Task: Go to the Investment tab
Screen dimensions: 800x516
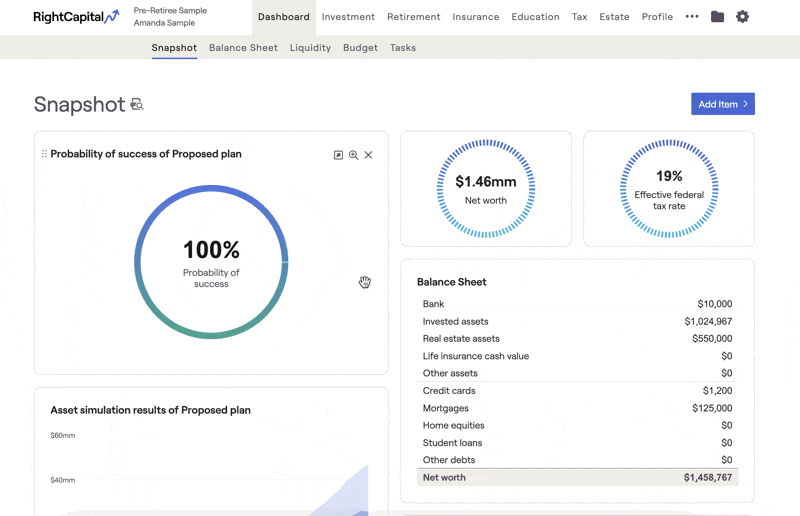Action: coord(348,17)
